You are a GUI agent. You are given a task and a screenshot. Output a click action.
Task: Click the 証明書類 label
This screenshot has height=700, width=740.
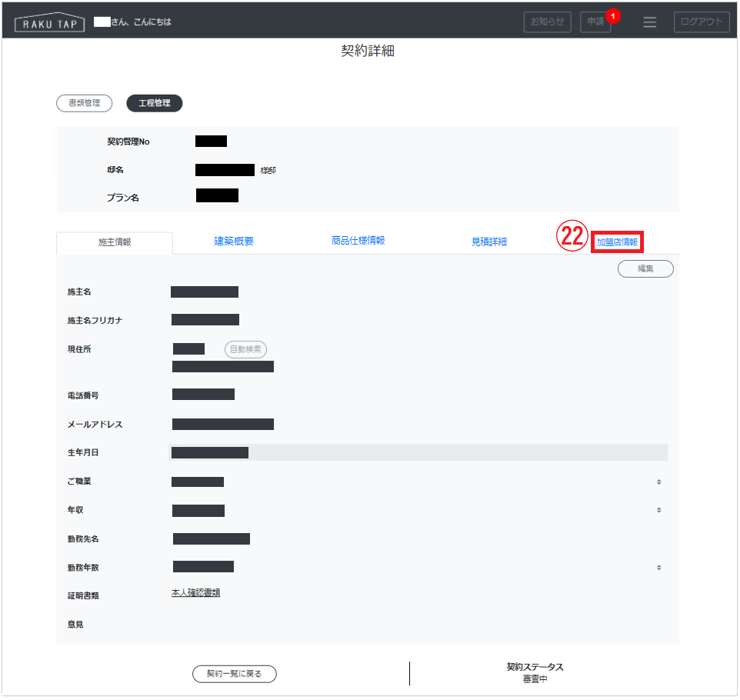click(x=83, y=595)
